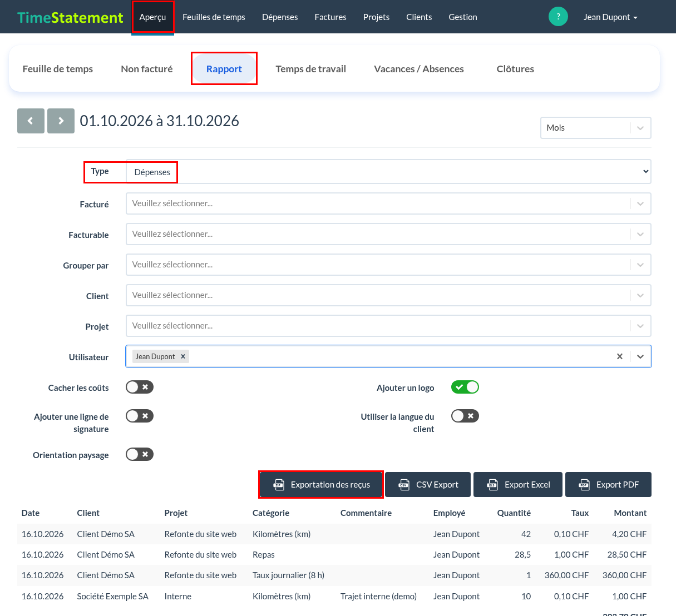Click the Export PDF button
Viewport: 676px width, 616px height.
[608, 485]
